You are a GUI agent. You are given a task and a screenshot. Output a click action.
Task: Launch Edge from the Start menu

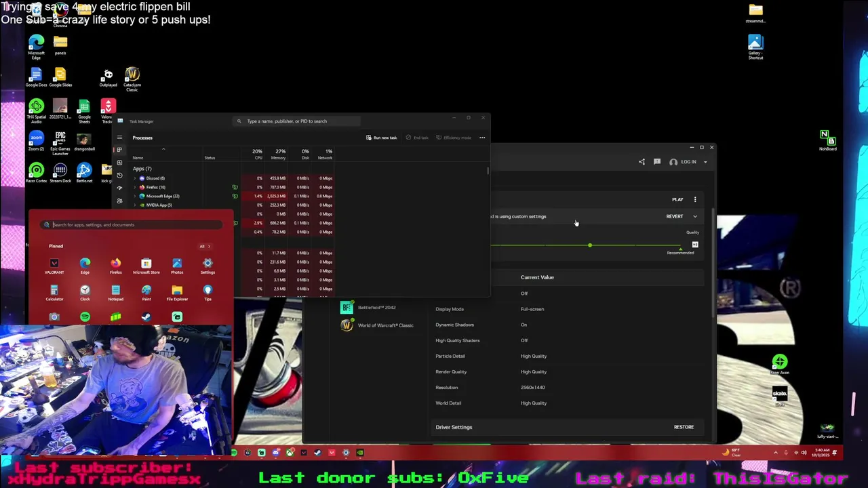[85, 266]
